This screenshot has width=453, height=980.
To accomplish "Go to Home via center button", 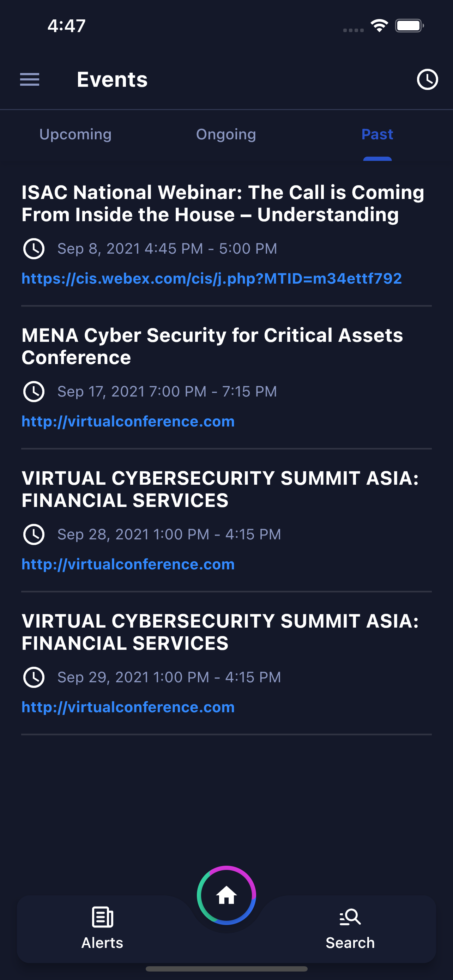I will (x=226, y=895).
